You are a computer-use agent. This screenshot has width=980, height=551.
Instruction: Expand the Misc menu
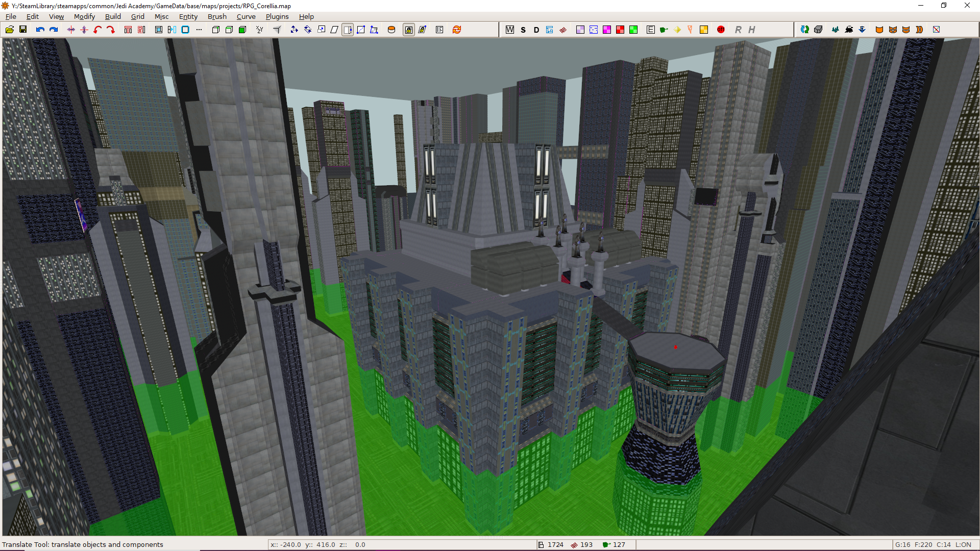pyautogui.click(x=161, y=16)
